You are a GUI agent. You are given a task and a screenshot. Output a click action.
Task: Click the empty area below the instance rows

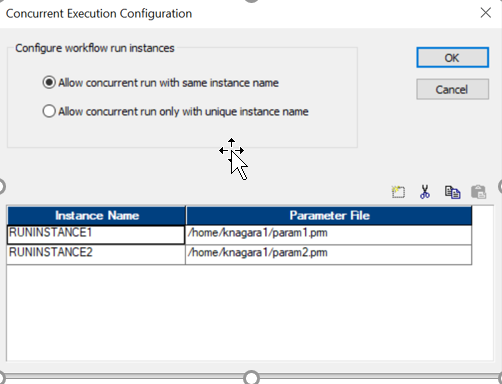click(x=249, y=313)
